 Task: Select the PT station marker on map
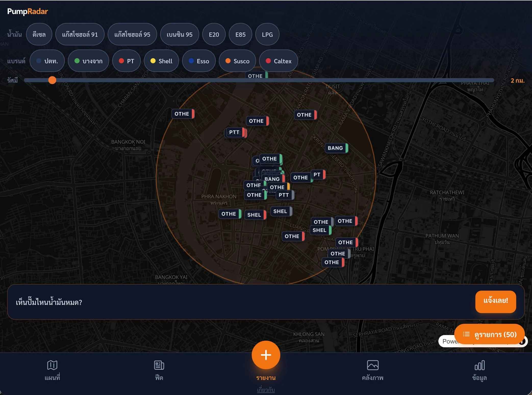[x=317, y=175]
